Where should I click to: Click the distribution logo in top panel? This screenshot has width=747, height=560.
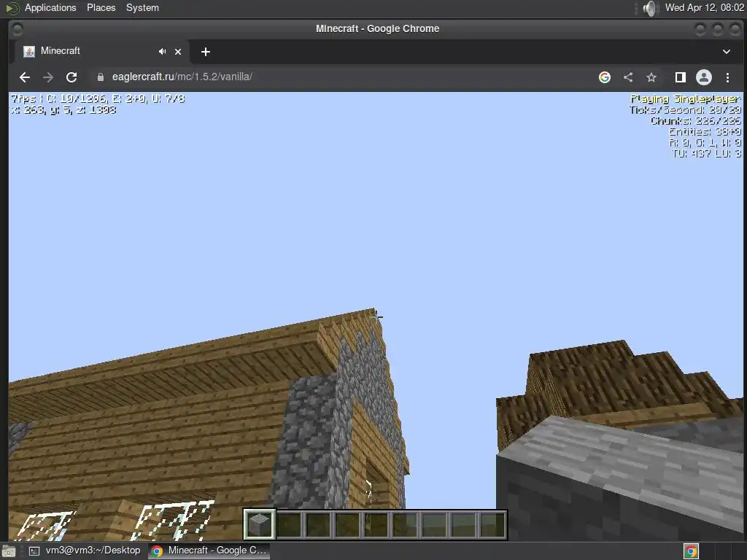pyautogui.click(x=12, y=8)
